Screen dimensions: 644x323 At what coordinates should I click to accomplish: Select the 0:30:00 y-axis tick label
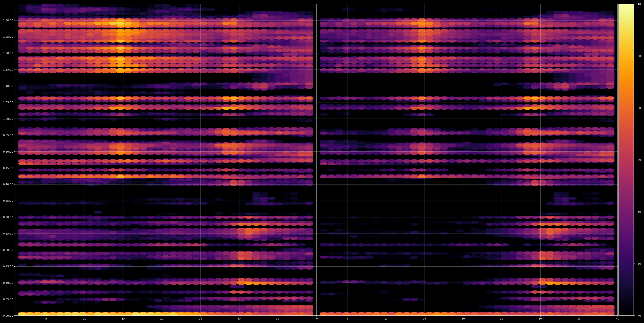8,217
